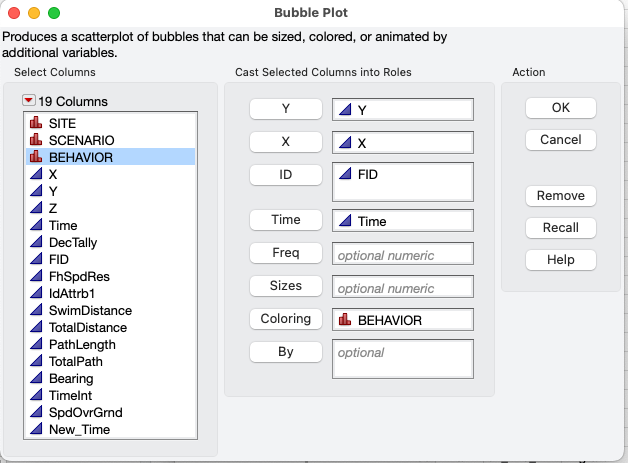Click the By optional field
Image resolution: width=628 pixels, height=463 pixels.
tap(402, 360)
